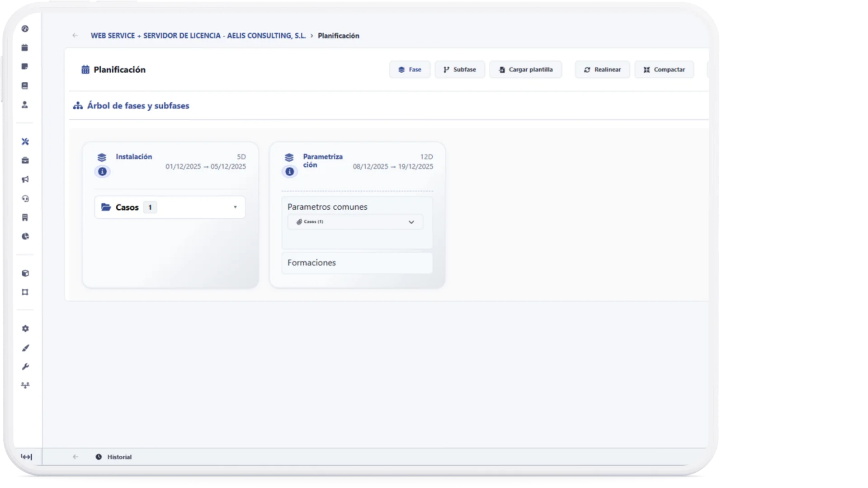Click the Planificación breadcrumb entry

coord(339,36)
